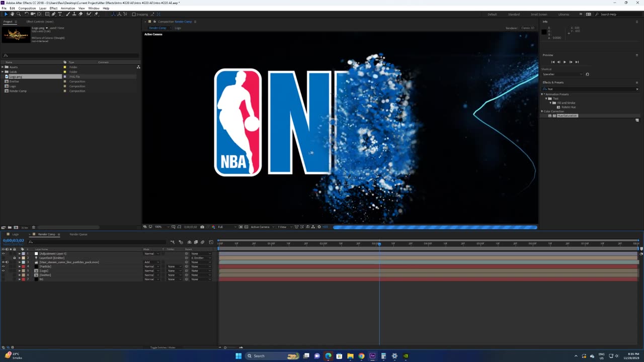Open the Layer menu

click(43, 8)
